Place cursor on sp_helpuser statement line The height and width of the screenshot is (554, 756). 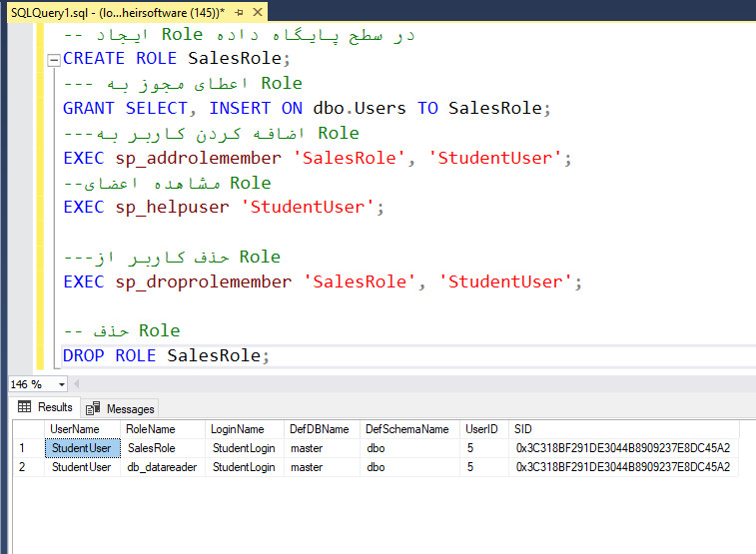click(x=224, y=208)
